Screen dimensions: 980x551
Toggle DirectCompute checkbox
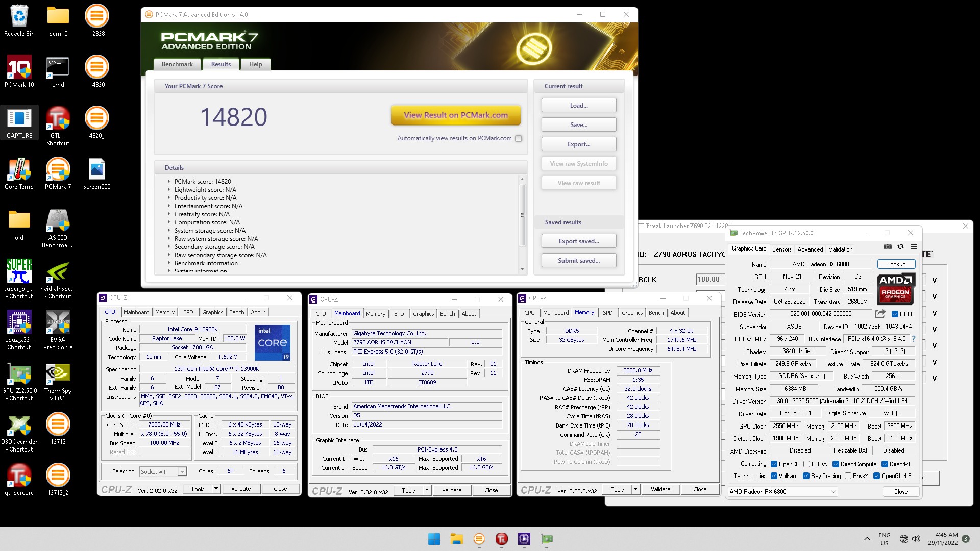pyautogui.click(x=836, y=464)
